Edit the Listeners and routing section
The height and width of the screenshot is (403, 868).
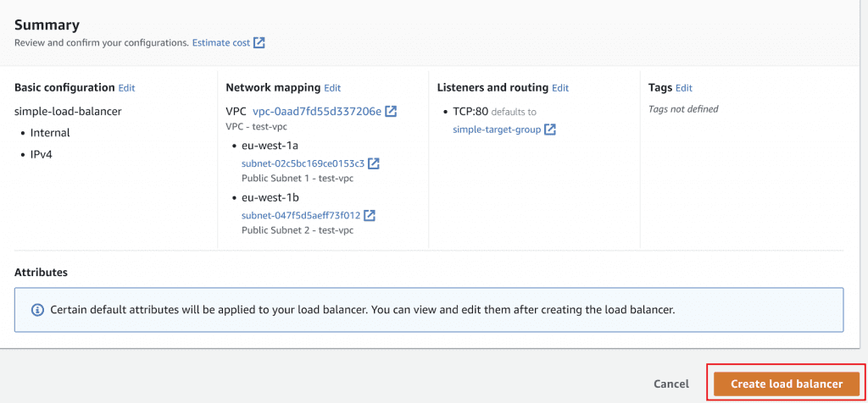click(x=560, y=87)
